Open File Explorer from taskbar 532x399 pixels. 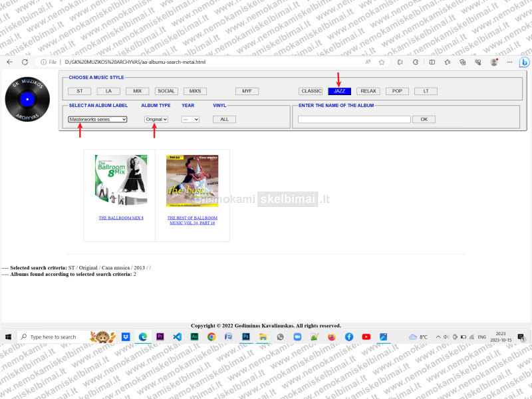click(x=263, y=336)
